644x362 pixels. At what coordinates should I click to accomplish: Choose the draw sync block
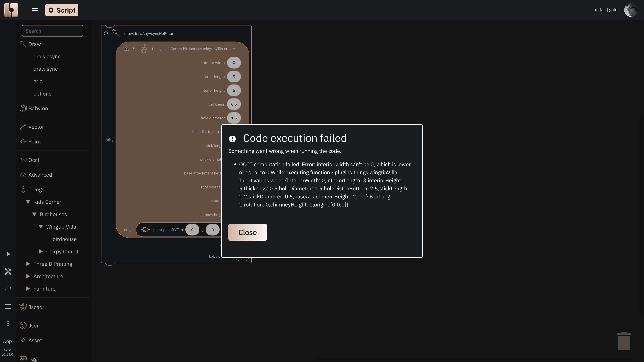pos(45,69)
